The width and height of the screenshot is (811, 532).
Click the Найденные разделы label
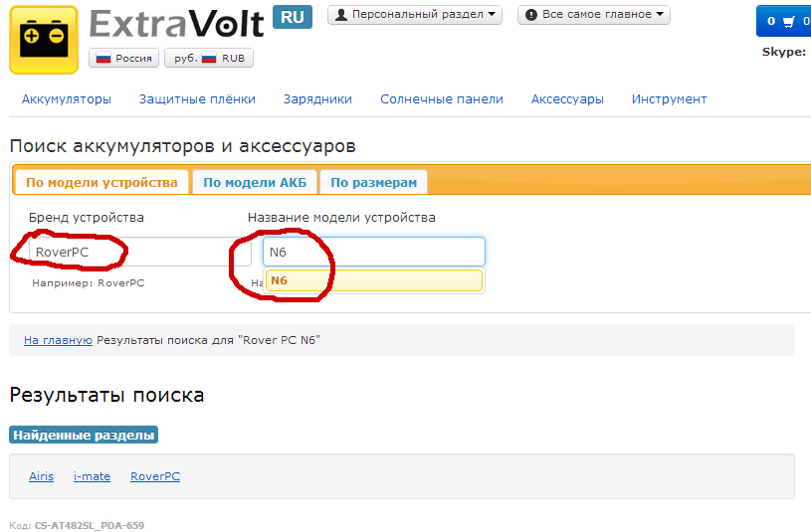84,435
